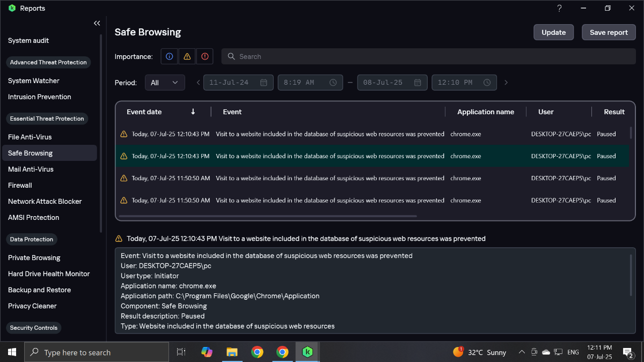Click the sort arrow in Event date column
The image size is (644, 362).
(193, 112)
